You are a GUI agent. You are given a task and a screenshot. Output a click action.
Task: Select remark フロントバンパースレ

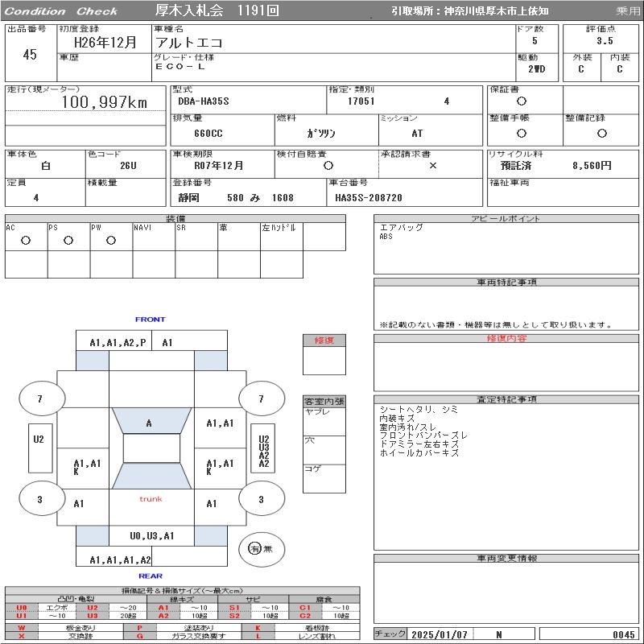tap(423, 436)
